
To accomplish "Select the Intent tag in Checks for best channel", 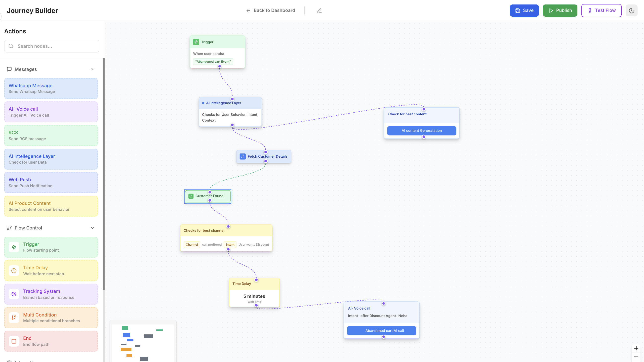I will [230, 244].
